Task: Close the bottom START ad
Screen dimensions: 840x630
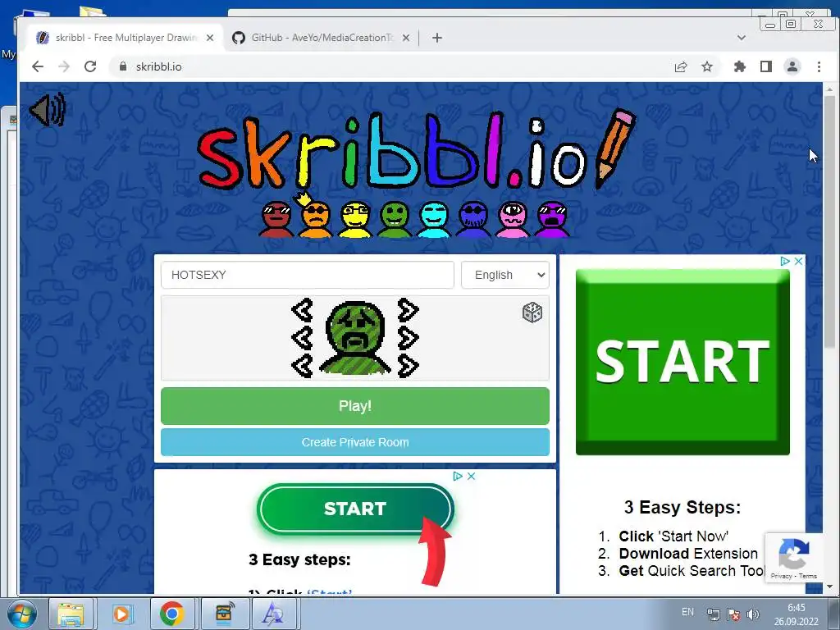Action: coord(472,476)
